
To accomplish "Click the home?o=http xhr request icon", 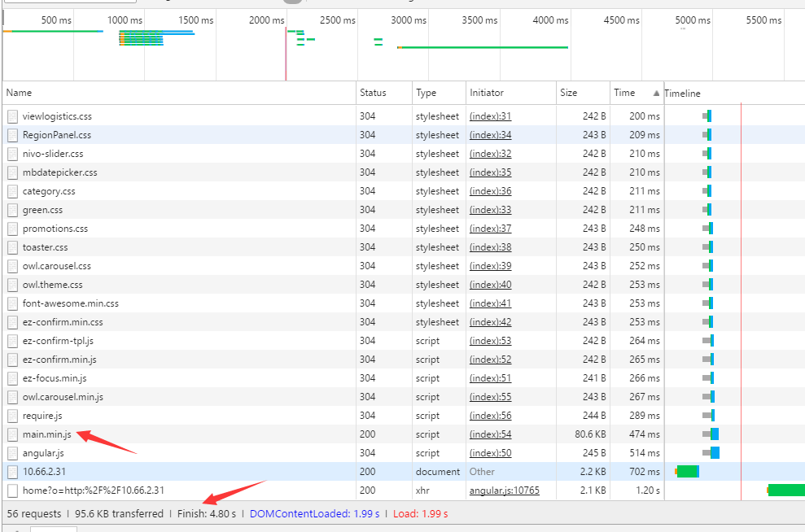I will (13, 491).
